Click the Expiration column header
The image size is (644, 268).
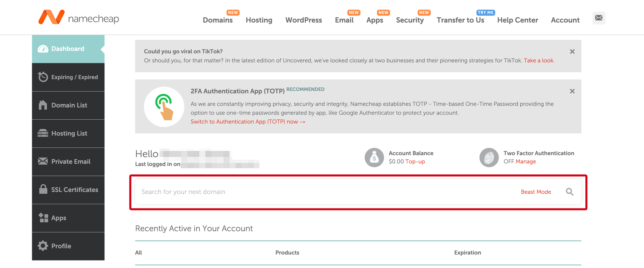tap(468, 253)
